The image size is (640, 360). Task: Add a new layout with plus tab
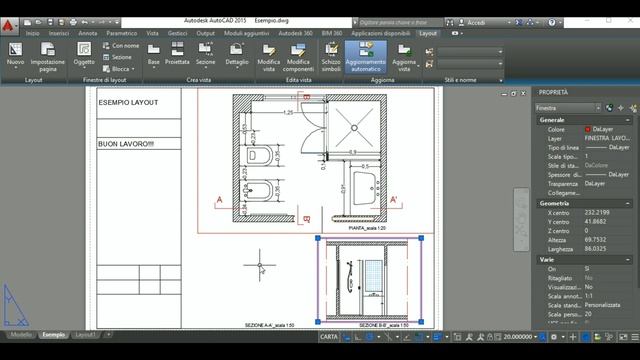[108, 335]
